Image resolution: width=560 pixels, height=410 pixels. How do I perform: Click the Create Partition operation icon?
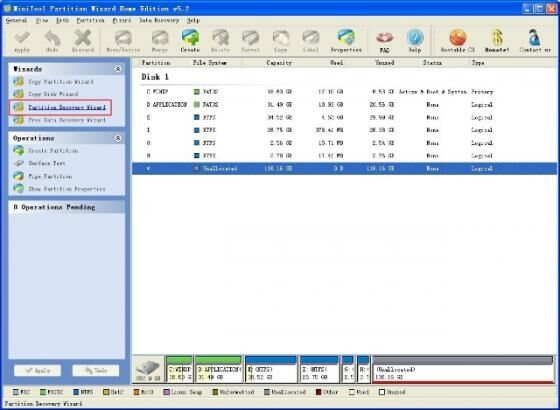19,150
